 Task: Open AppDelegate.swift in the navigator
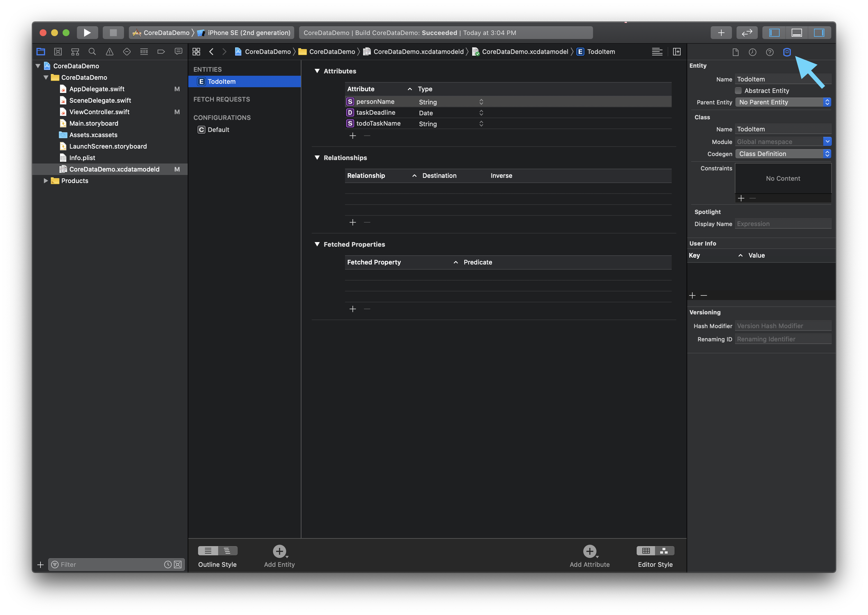[97, 89]
